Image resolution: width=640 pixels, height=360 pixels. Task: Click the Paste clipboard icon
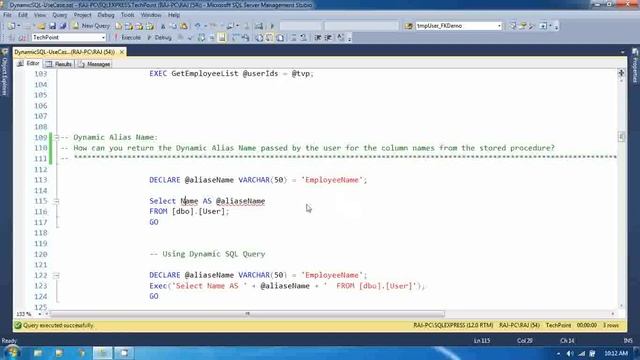point(184,26)
